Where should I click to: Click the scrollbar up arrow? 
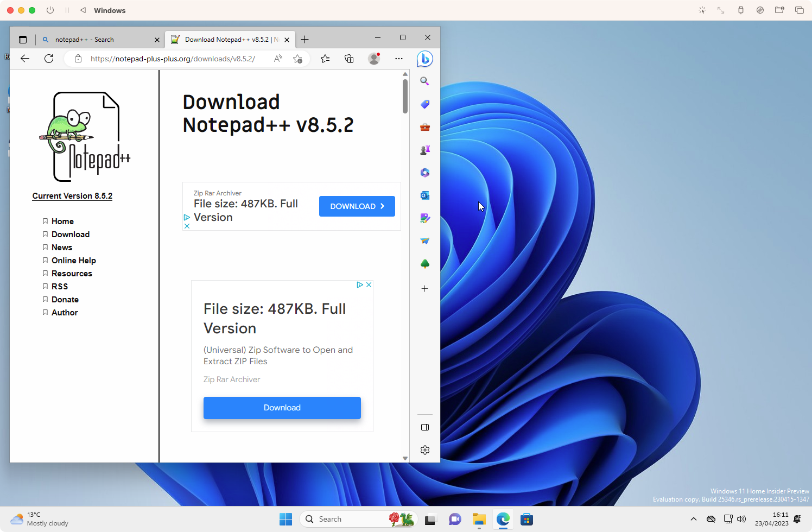(x=405, y=74)
